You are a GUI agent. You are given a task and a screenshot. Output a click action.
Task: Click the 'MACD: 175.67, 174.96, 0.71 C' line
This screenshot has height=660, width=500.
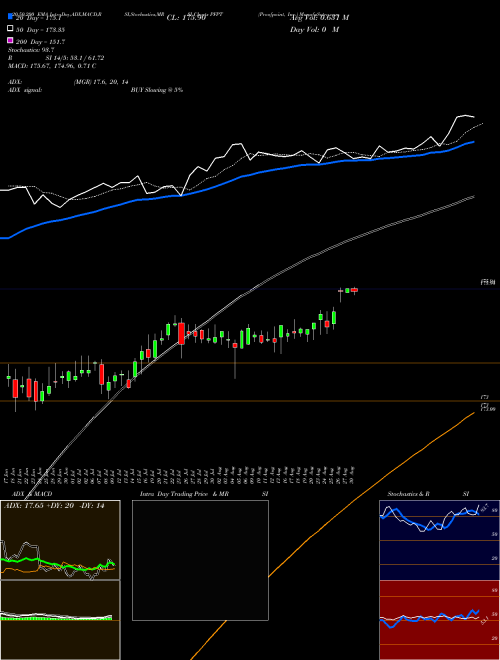52,66
